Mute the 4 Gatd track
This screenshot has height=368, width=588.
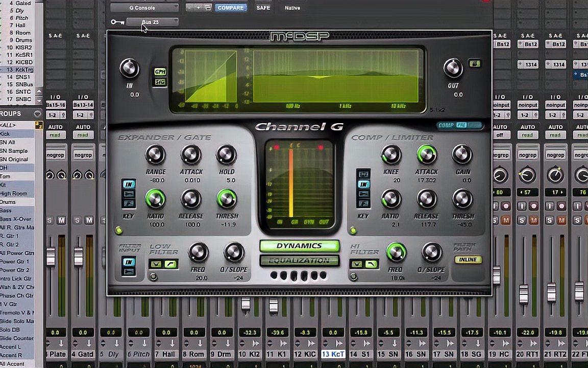(89, 220)
